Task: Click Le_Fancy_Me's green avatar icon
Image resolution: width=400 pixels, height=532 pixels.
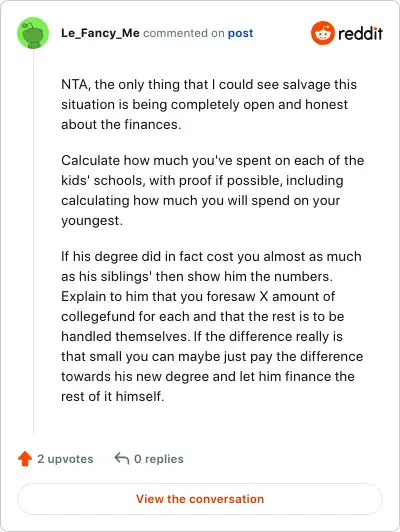Action: 33,33
